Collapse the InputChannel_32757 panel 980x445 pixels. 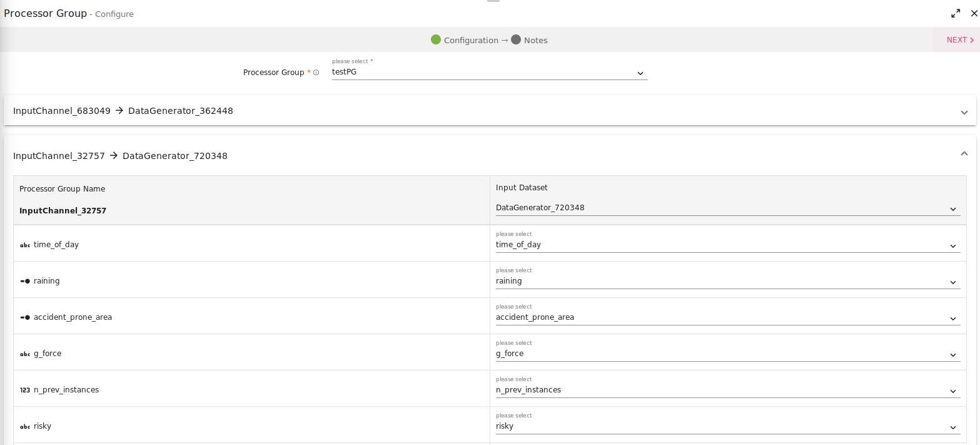coord(964,153)
